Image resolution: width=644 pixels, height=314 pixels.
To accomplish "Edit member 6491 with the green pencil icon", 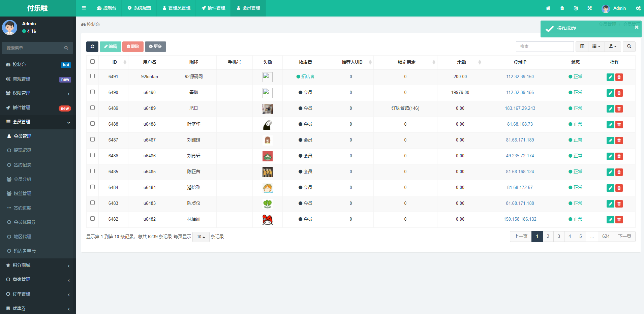I will [x=610, y=77].
